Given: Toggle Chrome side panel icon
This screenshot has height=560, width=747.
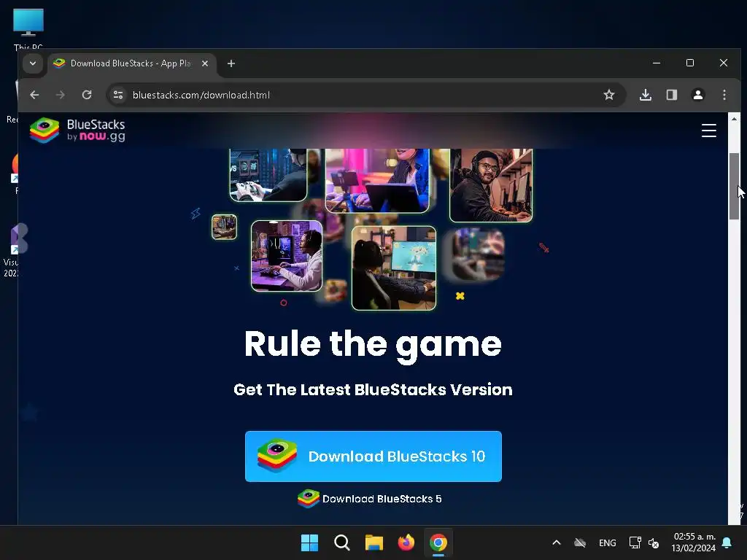Looking at the screenshot, I should coord(672,95).
